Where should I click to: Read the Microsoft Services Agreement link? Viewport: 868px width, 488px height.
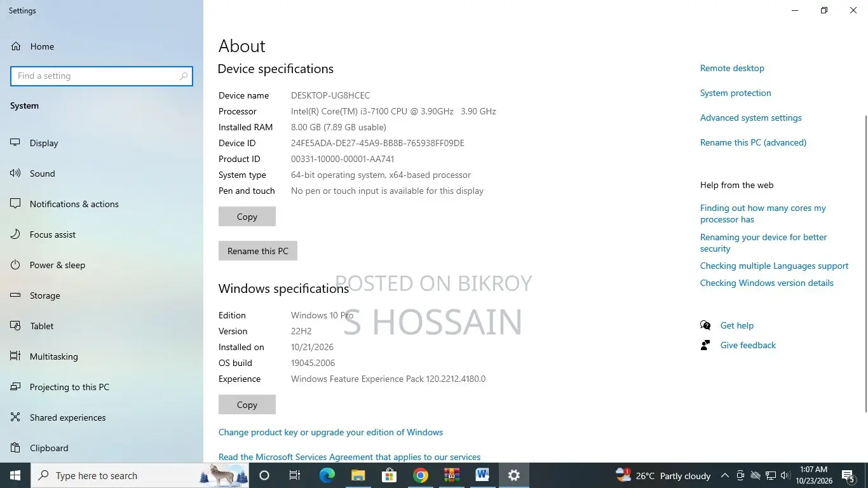point(349,457)
